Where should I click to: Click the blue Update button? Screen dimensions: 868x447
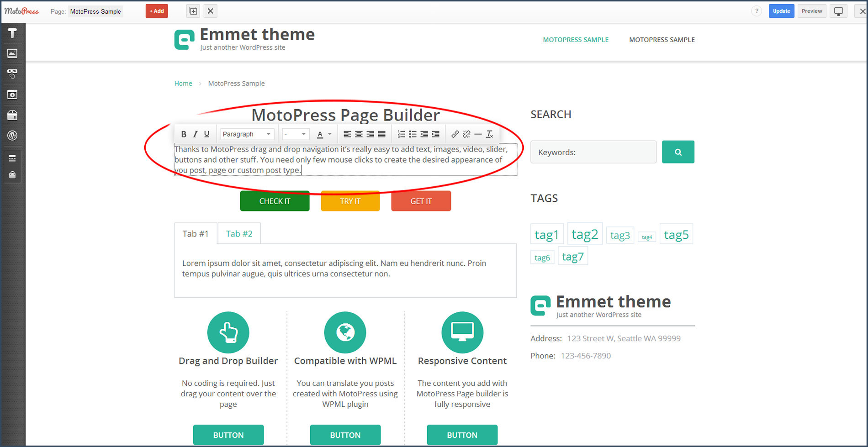781,11
